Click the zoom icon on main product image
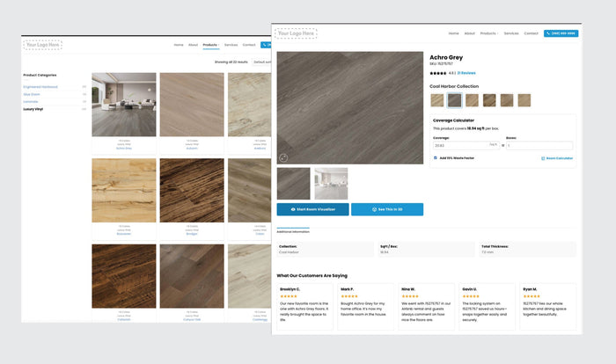616x364 pixels. (283, 158)
